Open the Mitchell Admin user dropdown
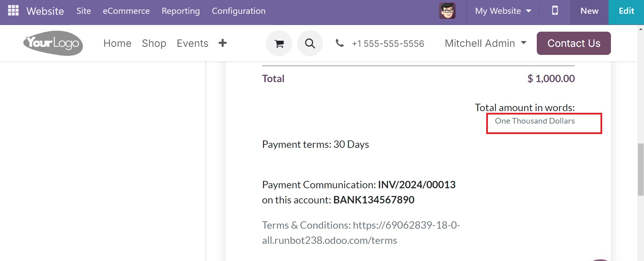644x261 pixels. 486,43
